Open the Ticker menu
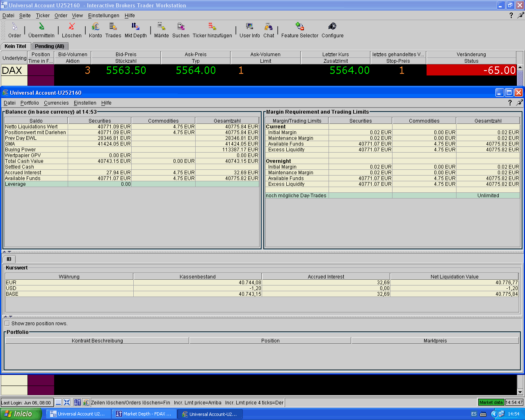The height and width of the screenshot is (420, 525). tap(43, 16)
